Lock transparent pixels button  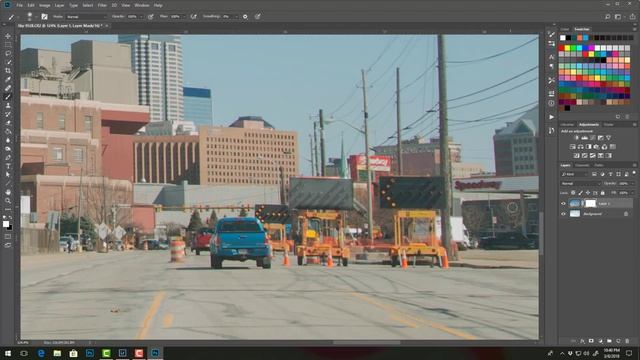573,193
